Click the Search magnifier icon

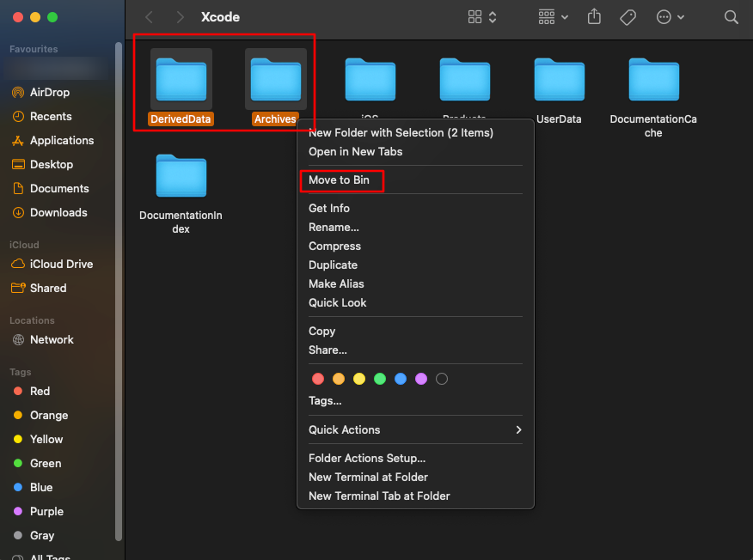[x=731, y=17]
